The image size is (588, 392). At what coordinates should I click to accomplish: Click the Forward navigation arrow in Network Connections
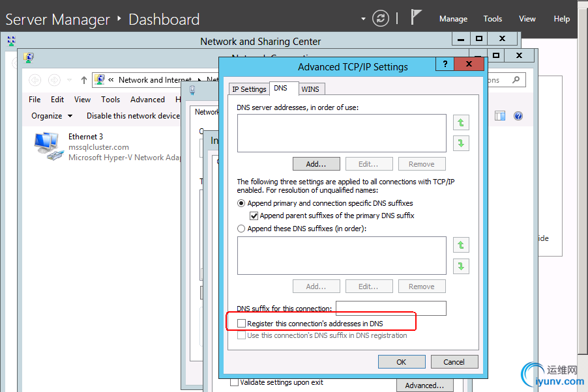pos(54,80)
